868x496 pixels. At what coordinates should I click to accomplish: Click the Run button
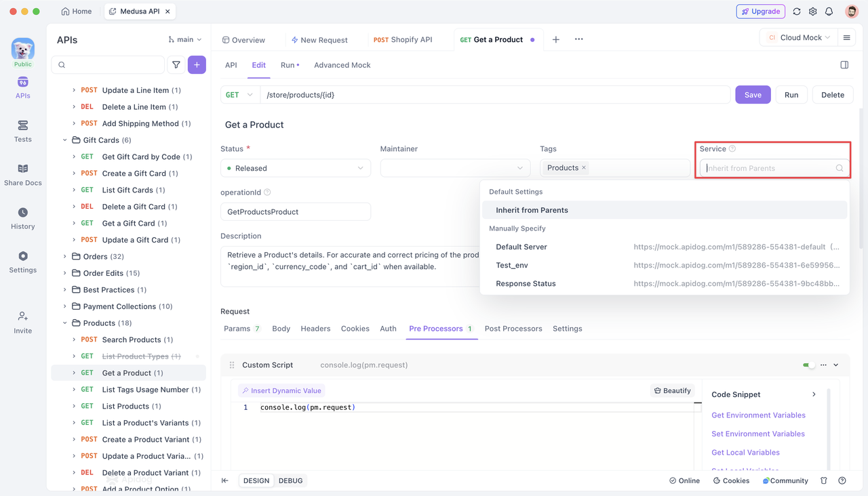tap(791, 95)
